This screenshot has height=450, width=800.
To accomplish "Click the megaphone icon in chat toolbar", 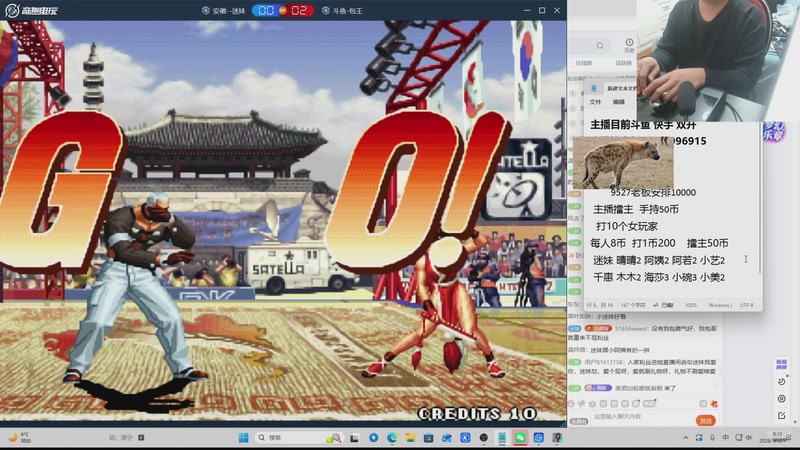I will [582, 404].
